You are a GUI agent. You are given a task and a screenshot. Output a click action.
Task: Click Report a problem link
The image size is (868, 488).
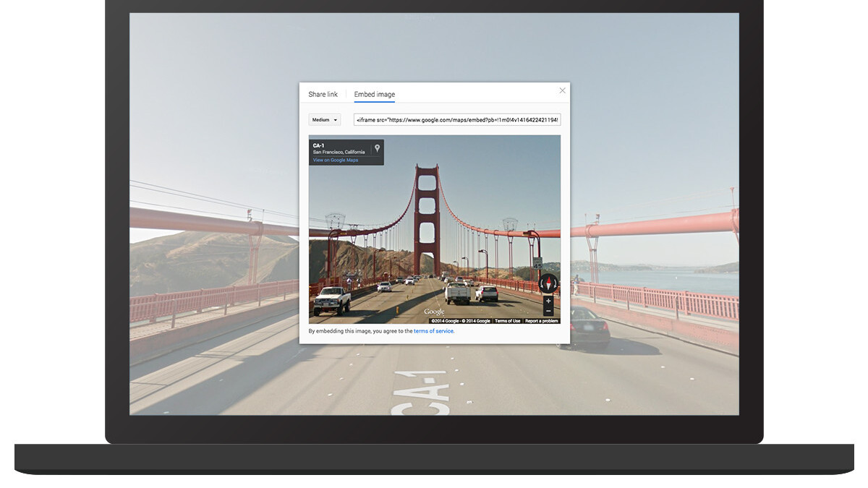tap(541, 320)
